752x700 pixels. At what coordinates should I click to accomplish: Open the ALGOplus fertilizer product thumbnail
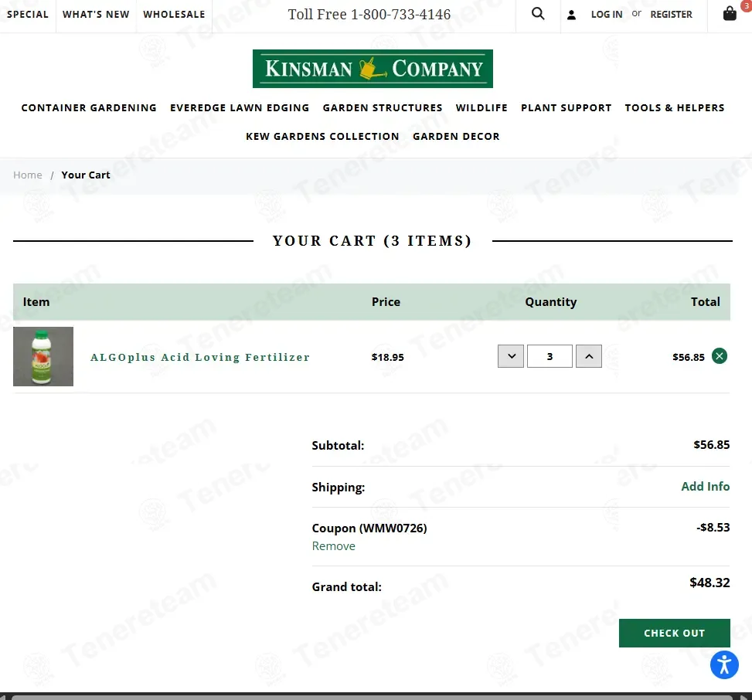43,357
